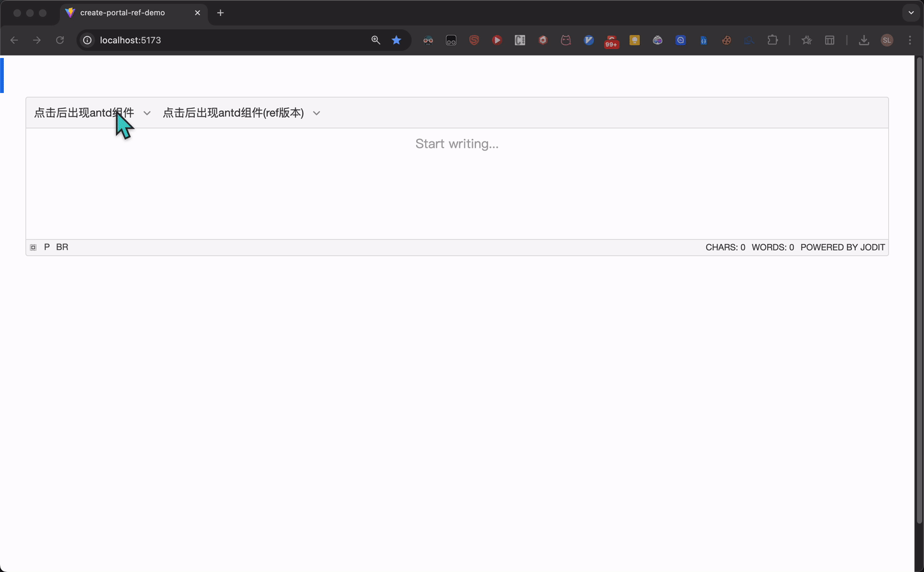924x572 pixels.
Task: Click the page vertical scrollbar
Action: coord(919,290)
